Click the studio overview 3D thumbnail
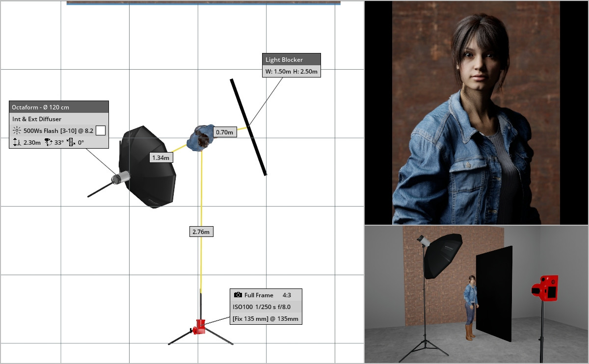The width and height of the screenshot is (589, 364). click(476, 294)
